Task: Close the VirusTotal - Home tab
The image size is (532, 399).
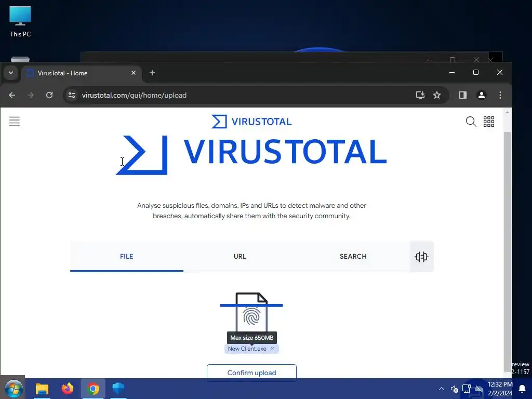Action: pyautogui.click(x=134, y=73)
